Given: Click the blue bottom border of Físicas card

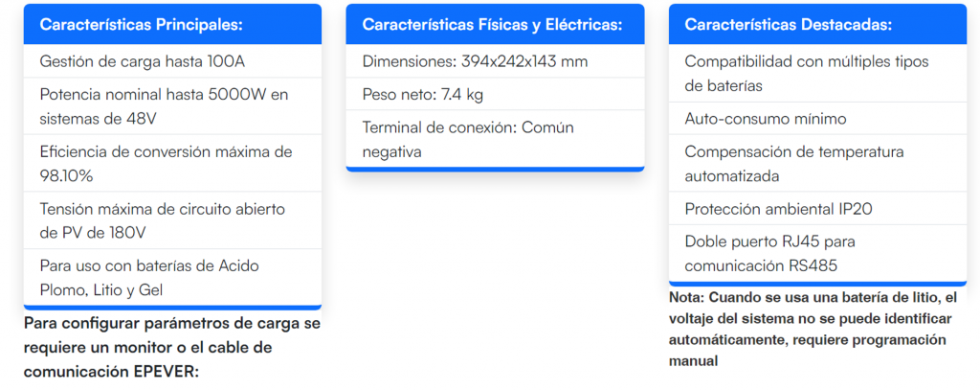Looking at the screenshot, I should click(x=494, y=169).
